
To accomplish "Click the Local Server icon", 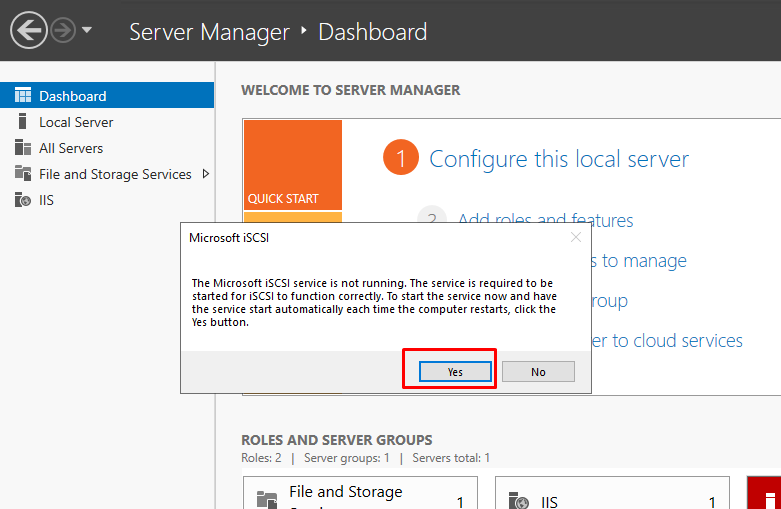I will coord(22,121).
